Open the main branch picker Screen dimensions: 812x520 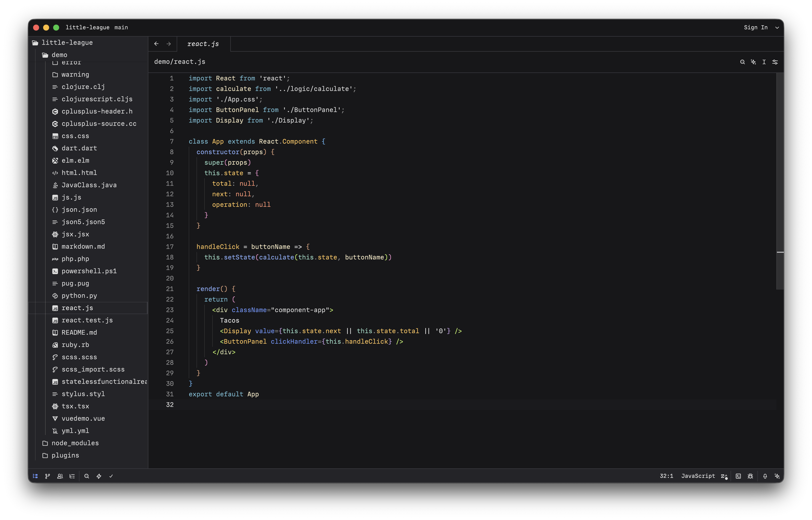pyautogui.click(x=121, y=27)
